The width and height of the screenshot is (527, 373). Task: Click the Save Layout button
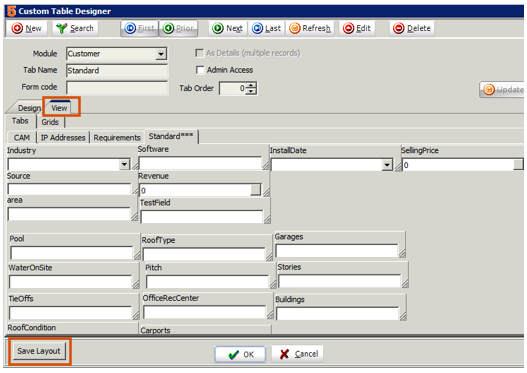[39, 351]
